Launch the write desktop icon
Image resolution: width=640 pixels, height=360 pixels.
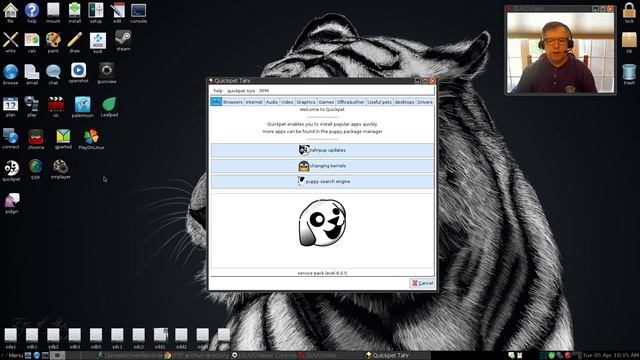pos(10,42)
